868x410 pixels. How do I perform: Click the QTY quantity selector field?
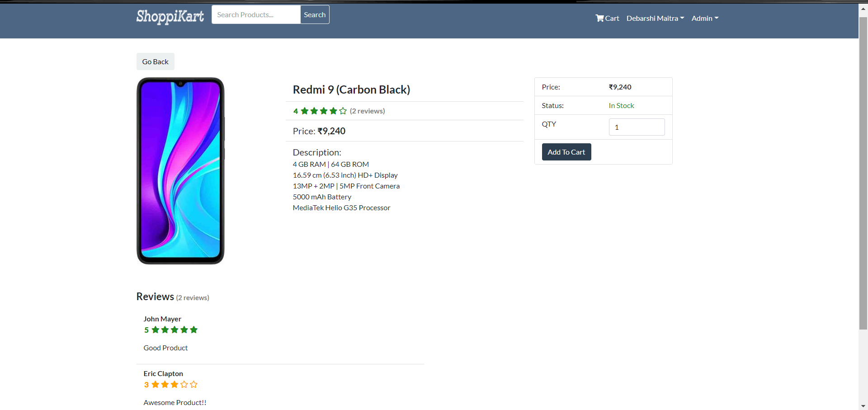point(637,127)
